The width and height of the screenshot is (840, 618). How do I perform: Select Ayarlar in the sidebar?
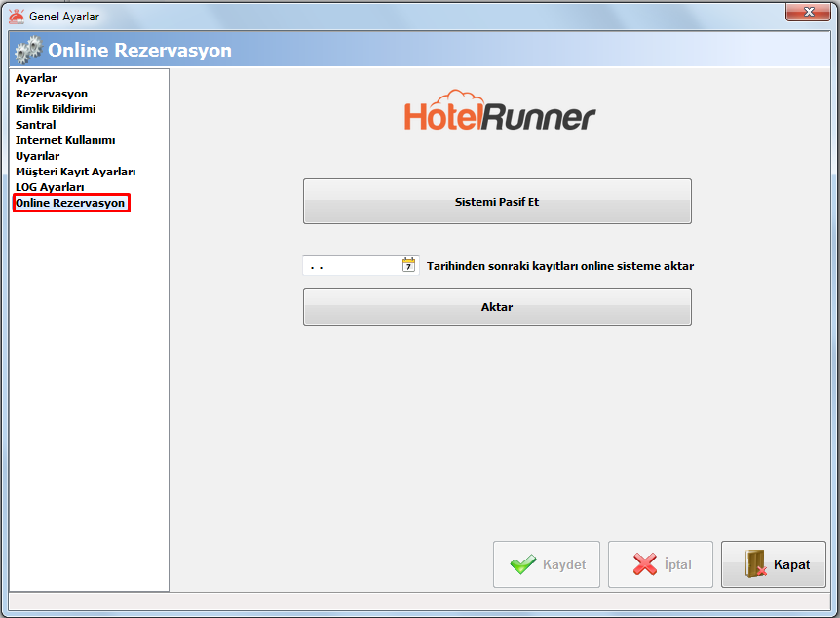coord(36,78)
